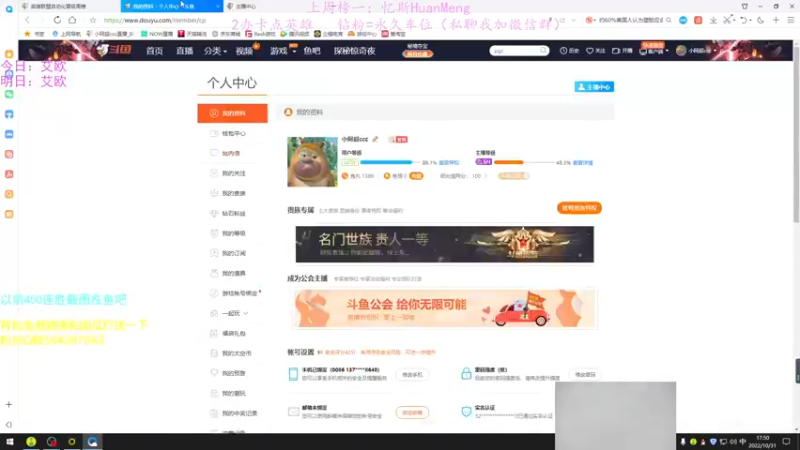Click the 名门世族 贵人一等 banner
The image size is (800, 450).
(444, 244)
